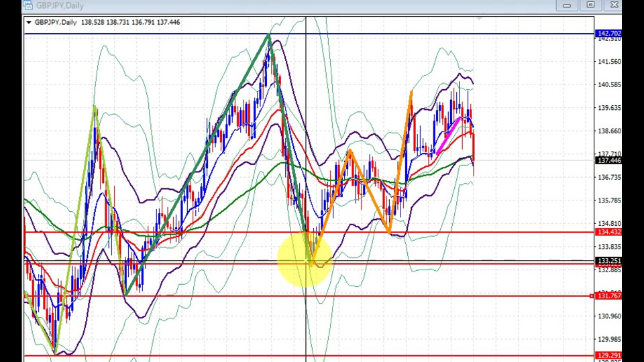This screenshot has height=362, width=644.
Task: Click the 129.985 value on price axis
Action: (609, 339)
